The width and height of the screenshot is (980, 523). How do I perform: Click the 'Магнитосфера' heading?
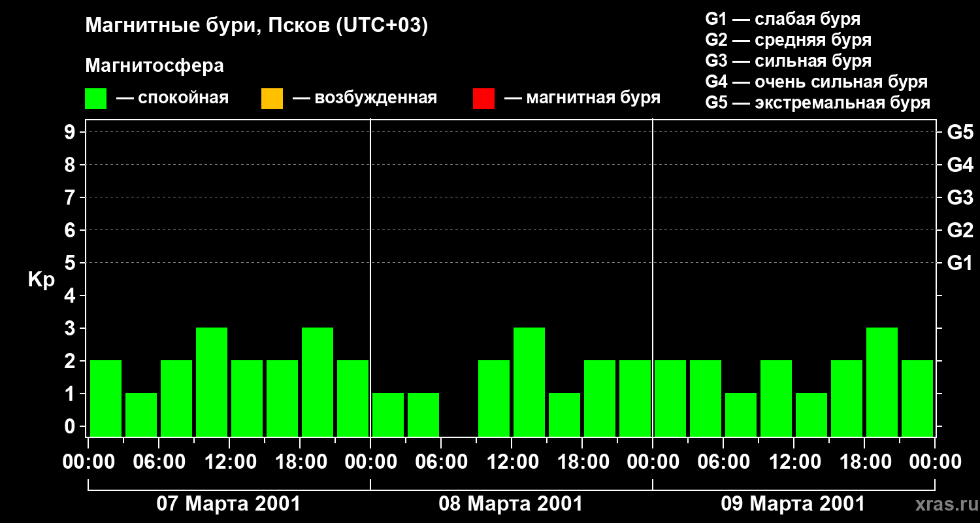coord(155,66)
